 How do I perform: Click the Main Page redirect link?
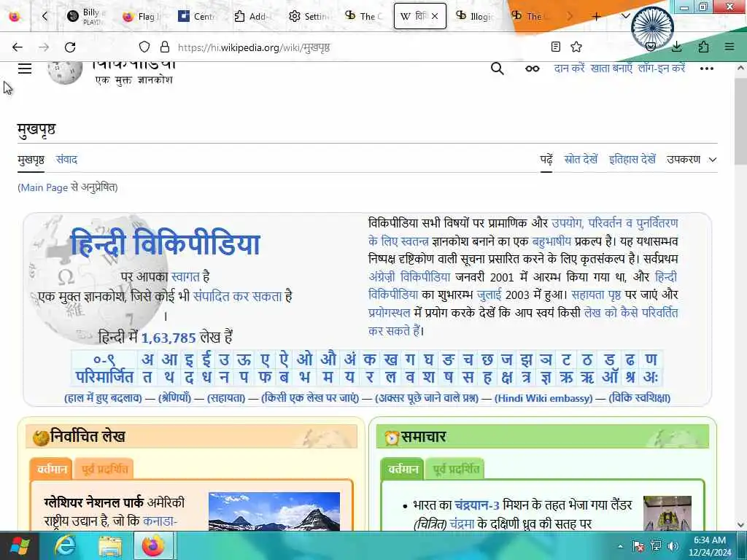(x=44, y=187)
